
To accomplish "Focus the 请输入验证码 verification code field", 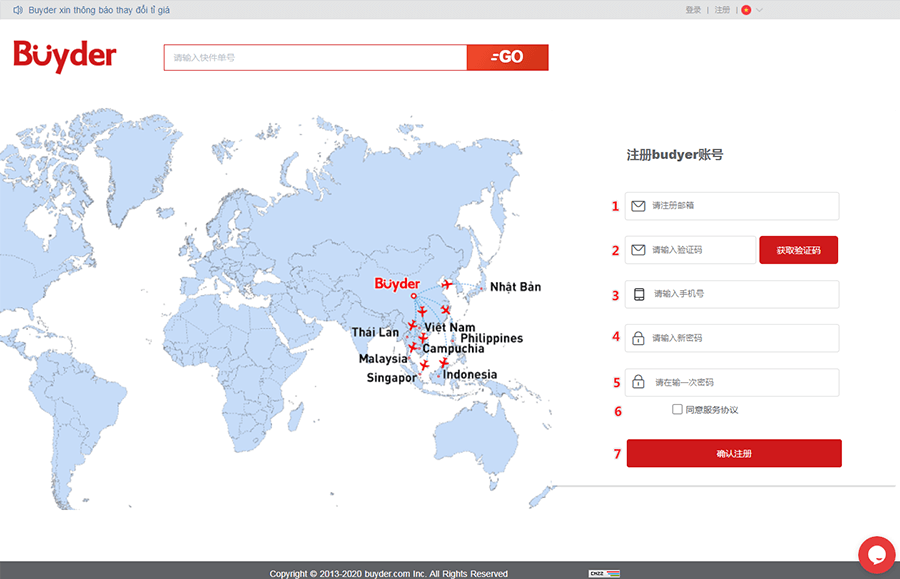I will [x=690, y=250].
